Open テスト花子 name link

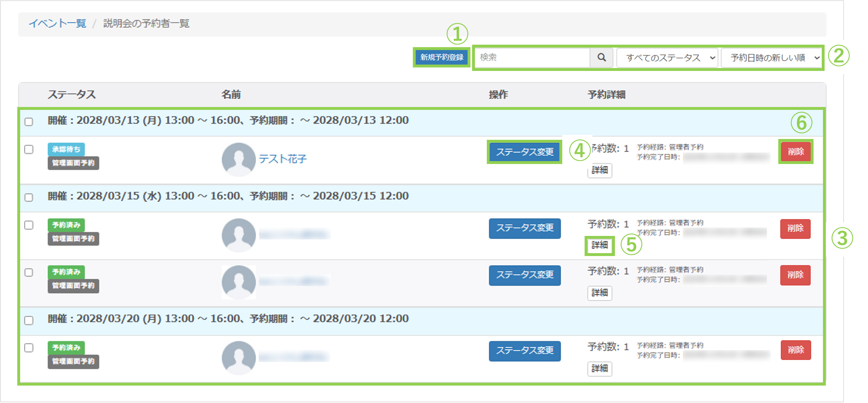[283, 159]
